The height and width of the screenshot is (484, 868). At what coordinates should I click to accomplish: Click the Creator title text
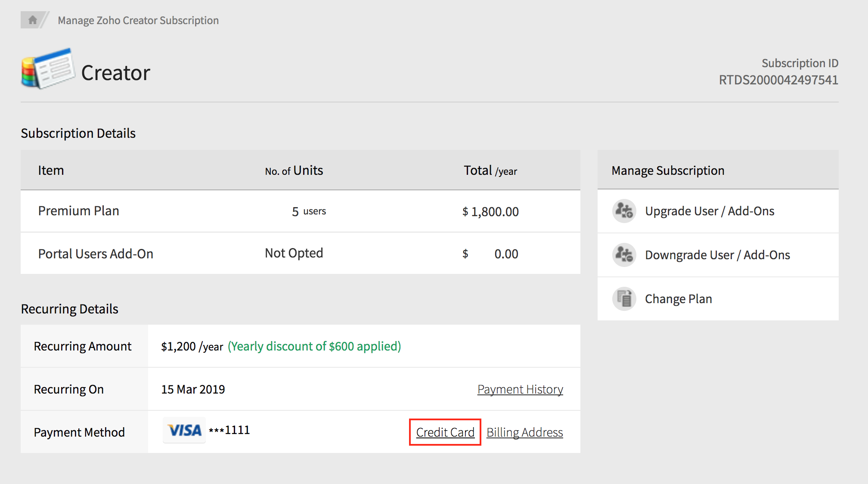click(115, 72)
